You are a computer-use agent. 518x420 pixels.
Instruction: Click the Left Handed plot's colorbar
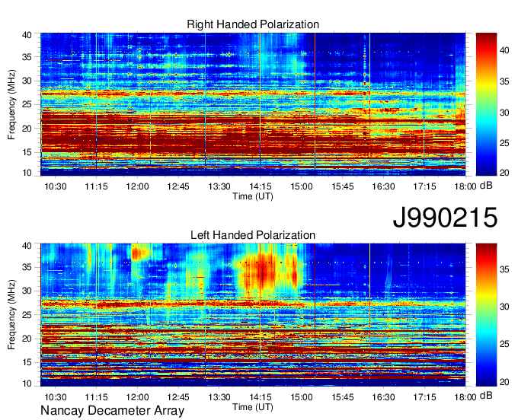coord(486,315)
